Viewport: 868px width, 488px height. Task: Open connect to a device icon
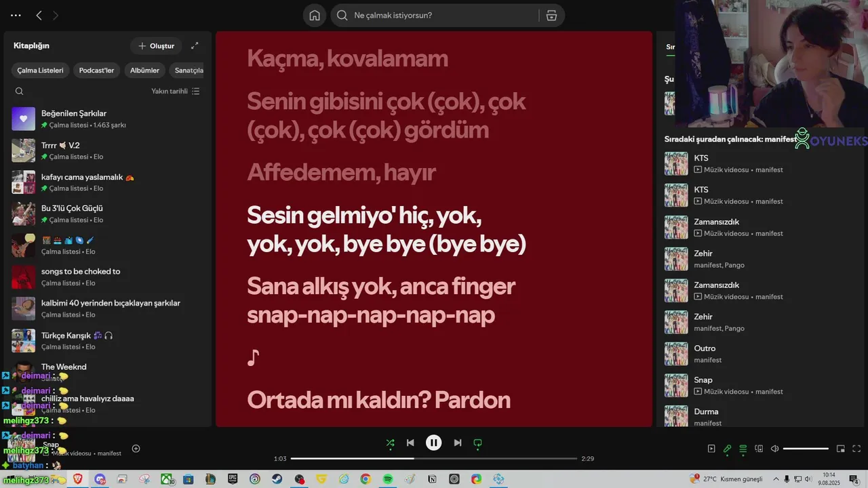759,449
